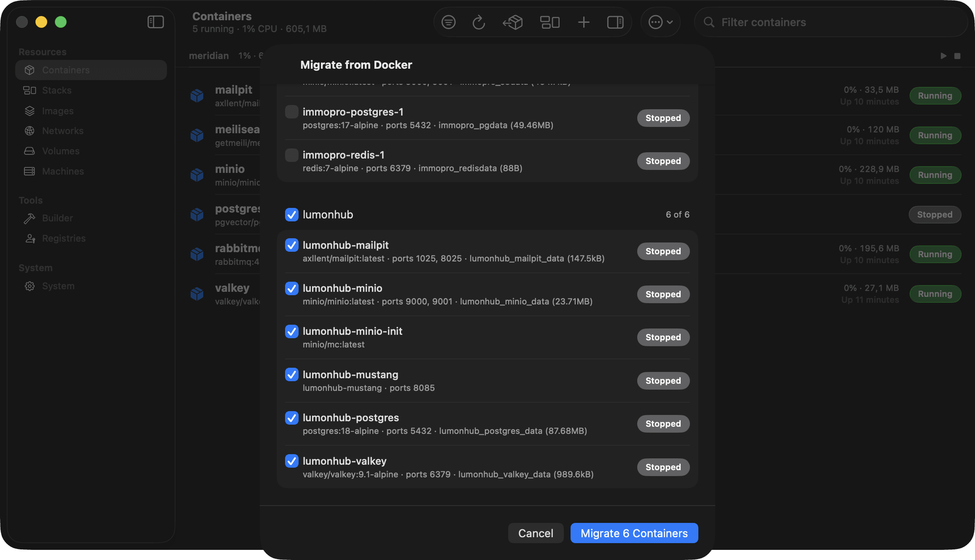Check the immopro-redis-1 checkbox
Viewport: 975px width, 560px height.
pos(292,155)
